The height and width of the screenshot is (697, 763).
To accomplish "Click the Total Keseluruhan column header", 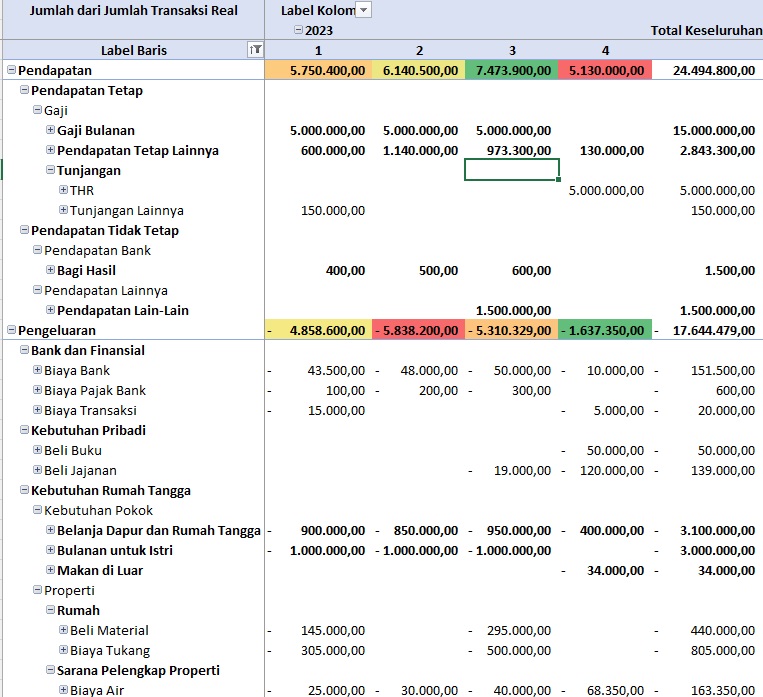I will click(x=706, y=30).
